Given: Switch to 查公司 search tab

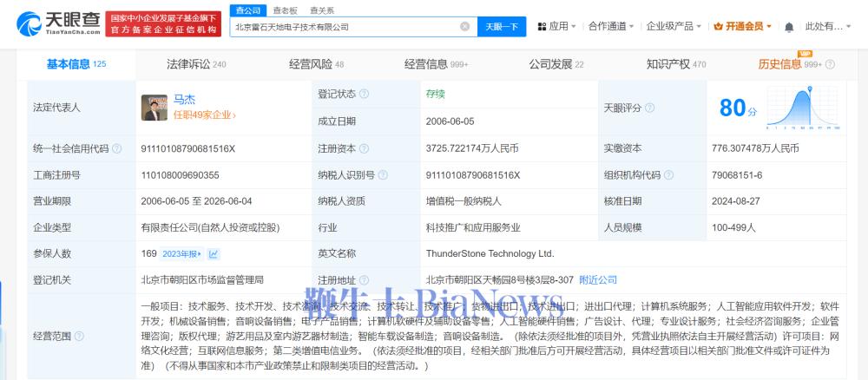Looking at the screenshot, I should click(x=248, y=10).
